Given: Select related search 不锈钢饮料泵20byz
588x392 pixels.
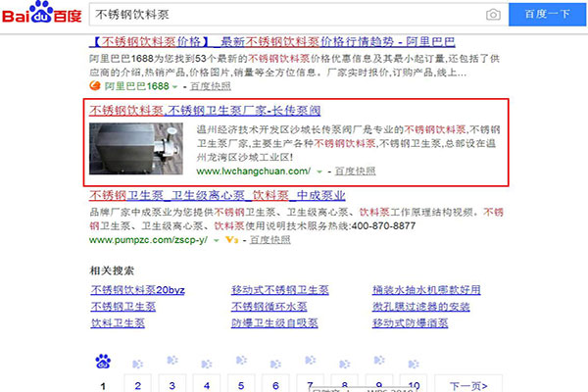Looking at the screenshot, I should 137,290.
